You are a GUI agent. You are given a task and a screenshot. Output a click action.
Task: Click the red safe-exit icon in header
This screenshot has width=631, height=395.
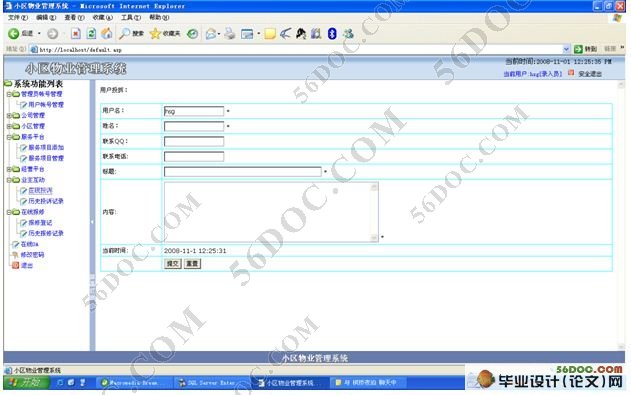point(571,73)
